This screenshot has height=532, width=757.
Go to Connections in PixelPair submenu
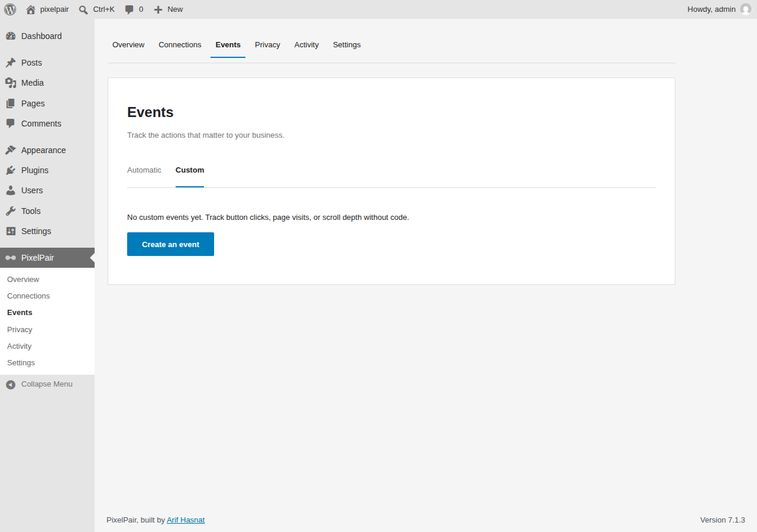28,296
